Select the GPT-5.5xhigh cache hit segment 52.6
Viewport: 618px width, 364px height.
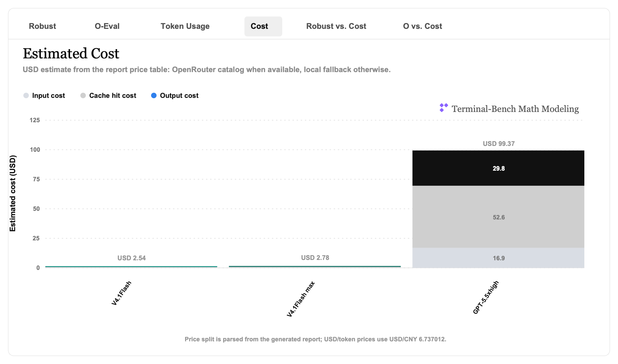click(498, 217)
